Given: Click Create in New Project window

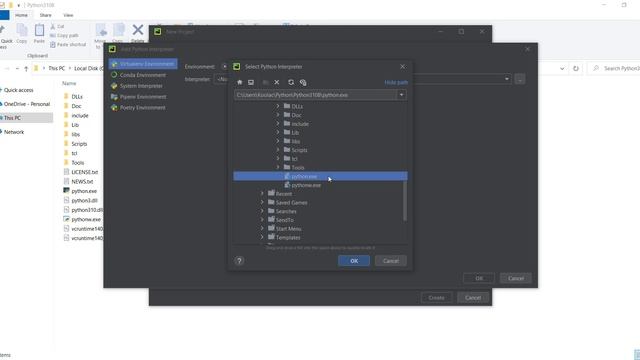Looking at the screenshot, I should click(x=436, y=298).
